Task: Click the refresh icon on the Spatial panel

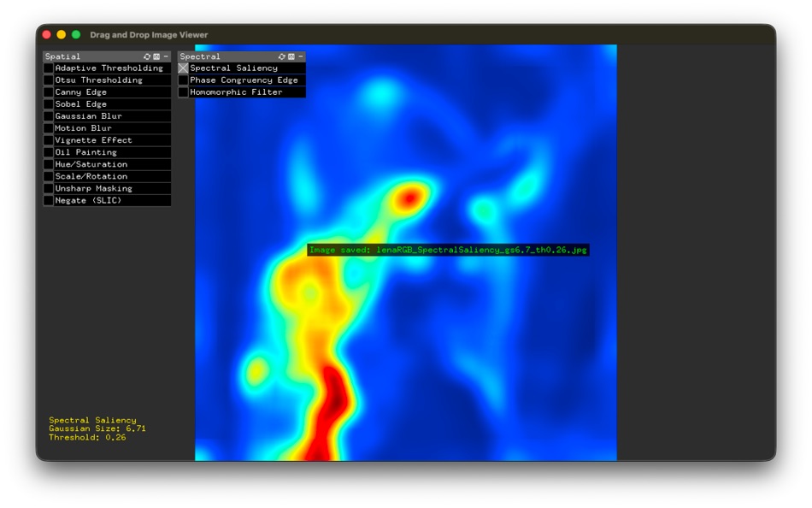Action: tap(146, 56)
